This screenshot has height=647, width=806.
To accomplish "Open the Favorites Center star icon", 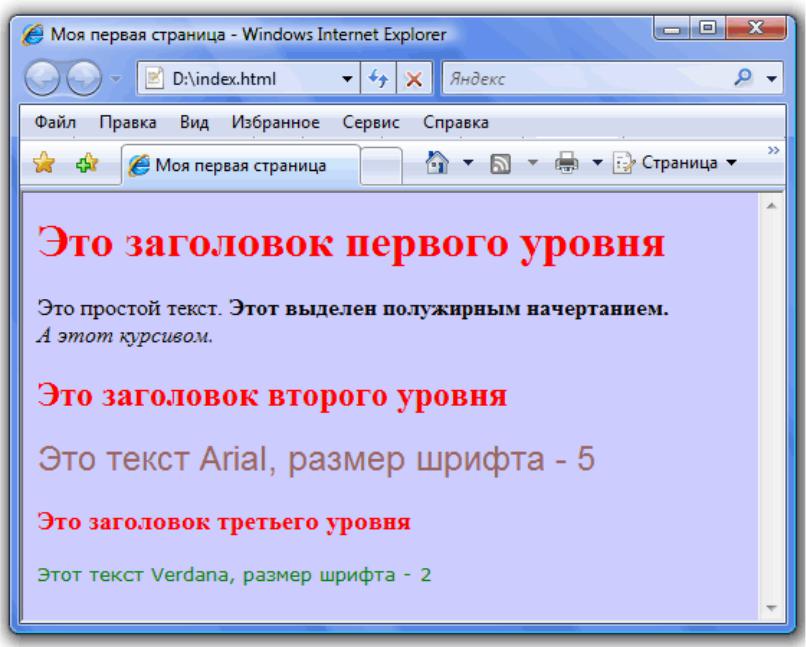I will coord(44,162).
